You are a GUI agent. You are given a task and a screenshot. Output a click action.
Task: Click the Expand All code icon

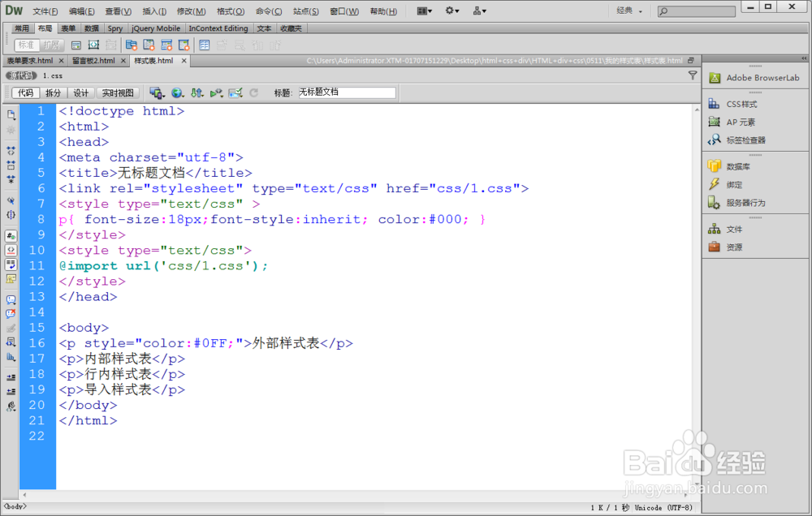pos(11,179)
